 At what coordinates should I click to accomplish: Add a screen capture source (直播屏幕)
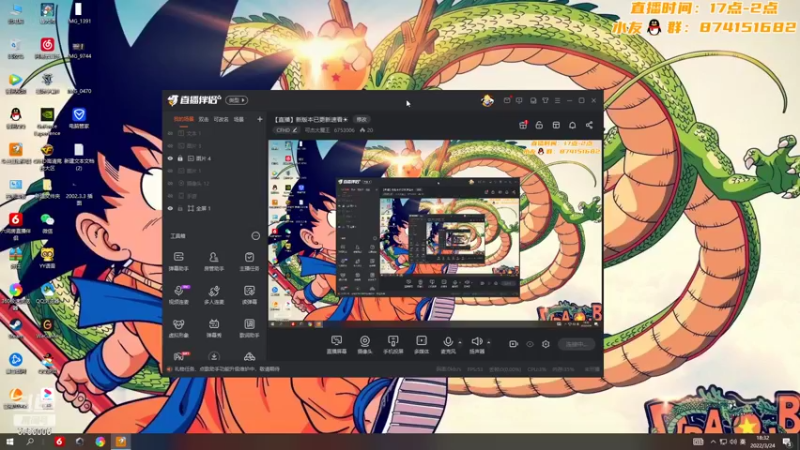(x=336, y=344)
